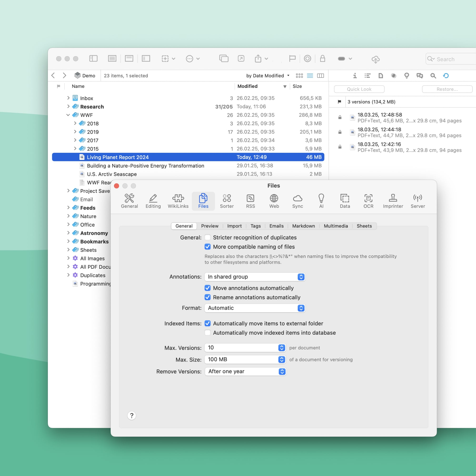Open the Max. Size combo box
This screenshot has width=476, height=476.
245,359
